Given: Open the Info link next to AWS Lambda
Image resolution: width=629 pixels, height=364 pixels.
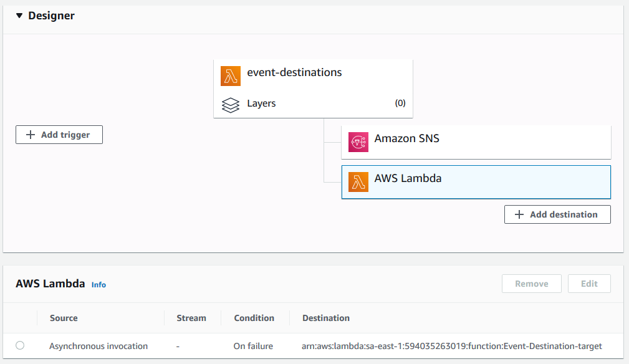Looking at the screenshot, I should 98,285.
